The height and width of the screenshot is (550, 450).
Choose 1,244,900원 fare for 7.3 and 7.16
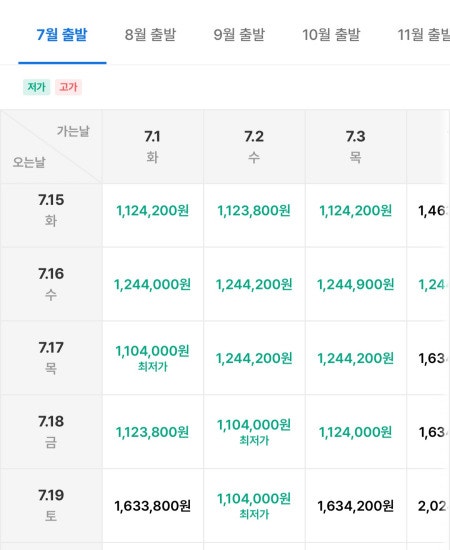[x=356, y=284]
